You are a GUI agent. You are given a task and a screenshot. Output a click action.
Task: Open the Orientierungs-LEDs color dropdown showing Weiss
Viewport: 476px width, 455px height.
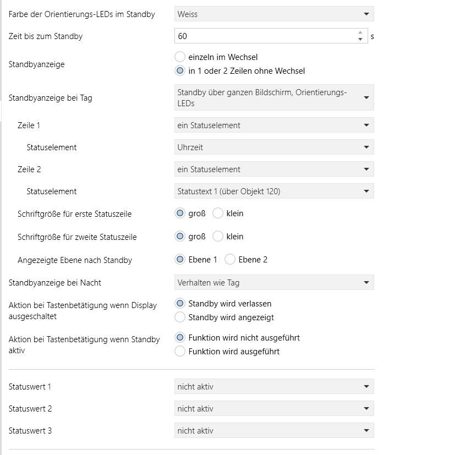click(273, 14)
